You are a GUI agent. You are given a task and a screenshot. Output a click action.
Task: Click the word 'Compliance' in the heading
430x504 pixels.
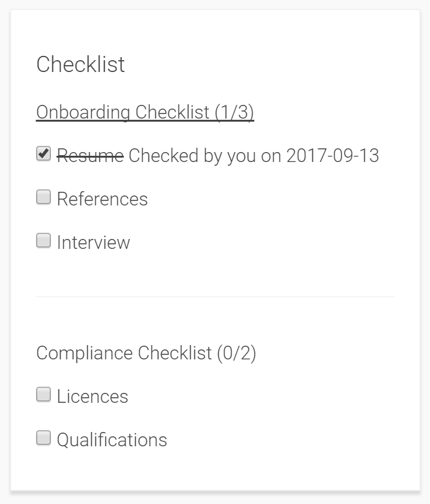[x=85, y=353]
